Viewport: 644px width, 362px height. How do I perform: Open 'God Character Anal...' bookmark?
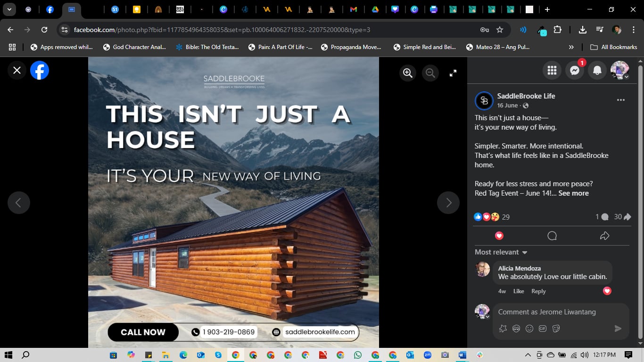click(134, 47)
